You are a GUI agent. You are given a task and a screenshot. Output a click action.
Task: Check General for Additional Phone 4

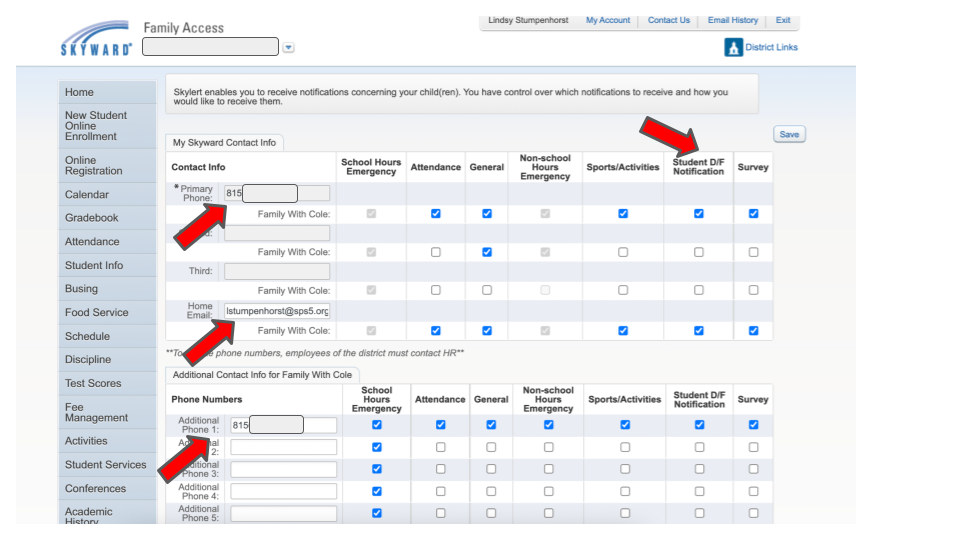tap(491, 492)
